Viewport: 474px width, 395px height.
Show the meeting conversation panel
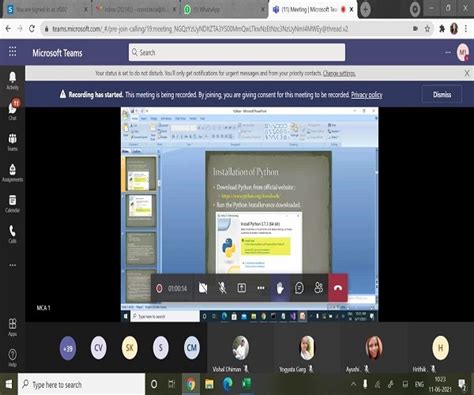(299, 288)
